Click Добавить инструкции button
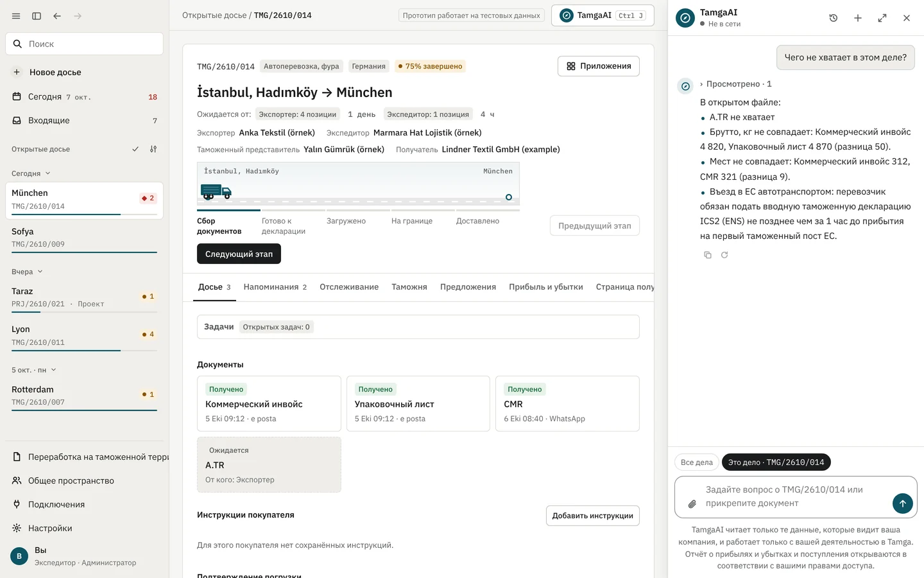Viewport: 924px width, 578px height. click(x=593, y=516)
